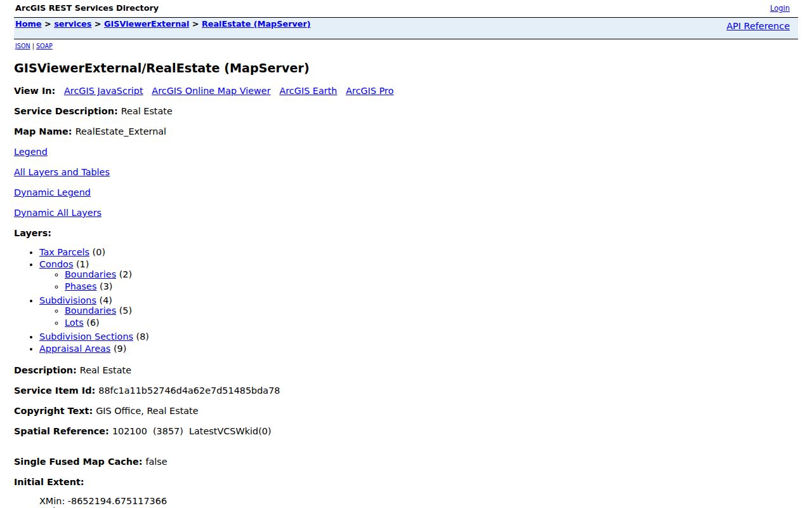
Task: Go to Home breadcrumb
Action: (x=29, y=24)
